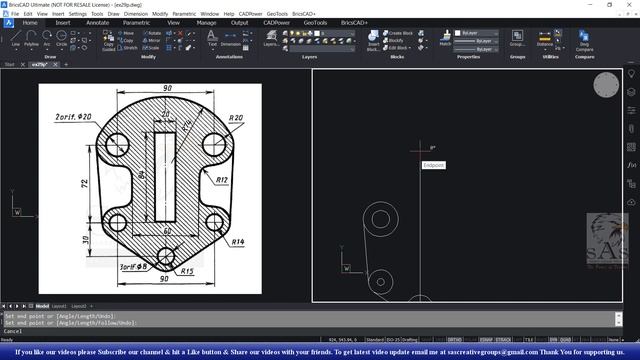Switch to the Insert ribbon tab
This screenshot has width=640, height=360.
63,23
